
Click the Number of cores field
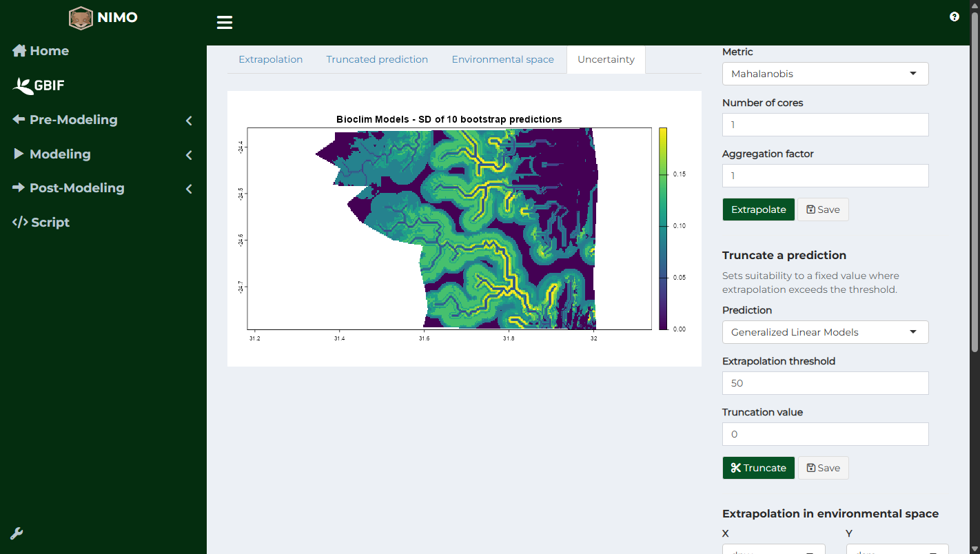(x=825, y=125)
